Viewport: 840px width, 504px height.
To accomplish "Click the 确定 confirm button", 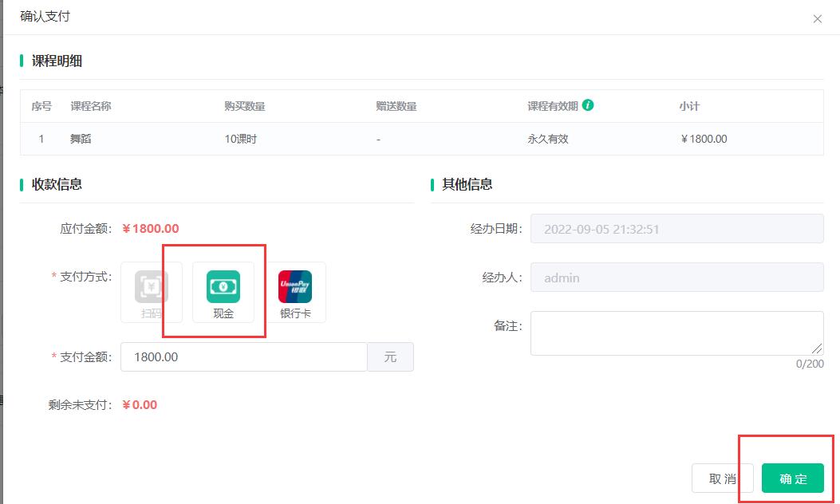I will coord(793,478).
